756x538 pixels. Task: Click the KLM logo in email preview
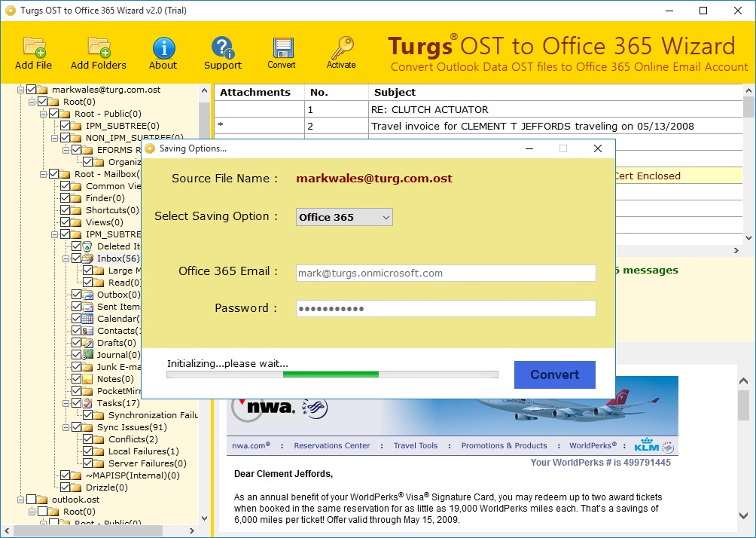(x=646, y=445)
